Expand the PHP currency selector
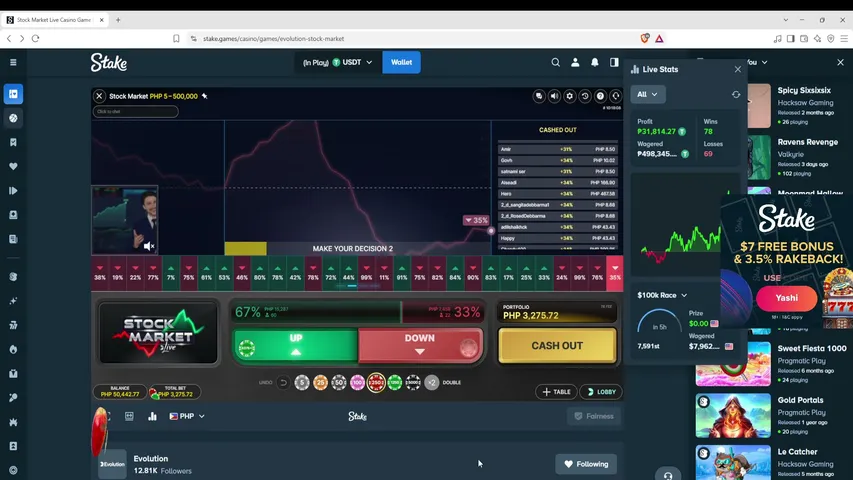The image size is (853, 480). coord(187,416)
